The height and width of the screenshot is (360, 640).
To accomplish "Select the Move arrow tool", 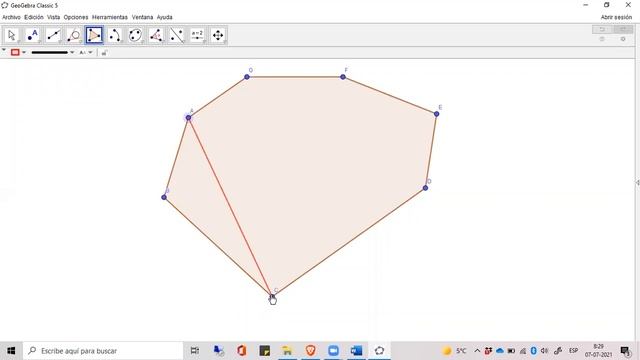I will click(x=12, y=35).
